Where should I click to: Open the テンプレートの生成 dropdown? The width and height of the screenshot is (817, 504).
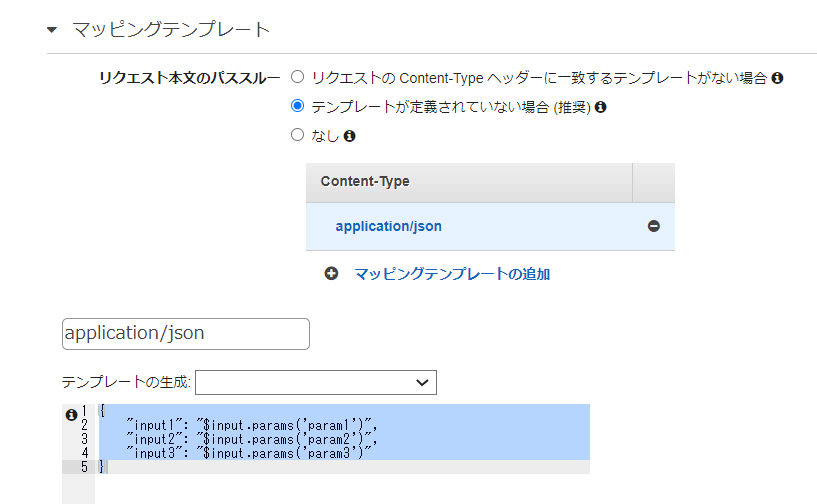316,383
